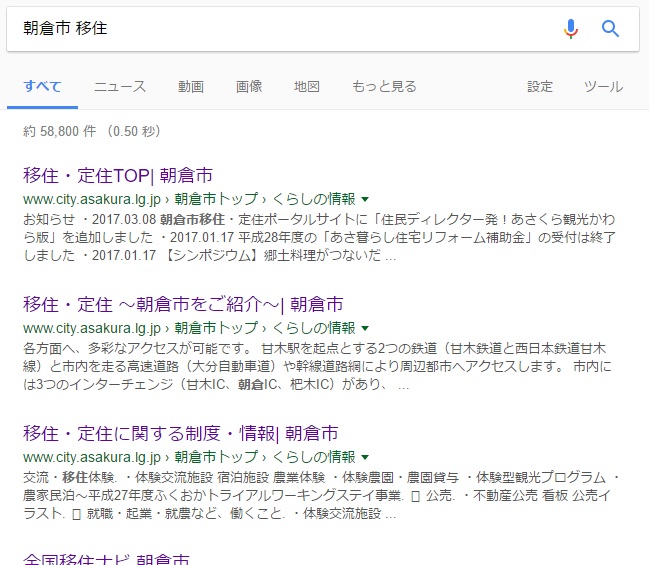Screen dimensions: 649x565
Task: Click the voice search microphone icon
Action: pyautogui.click(x=571, y=29)
